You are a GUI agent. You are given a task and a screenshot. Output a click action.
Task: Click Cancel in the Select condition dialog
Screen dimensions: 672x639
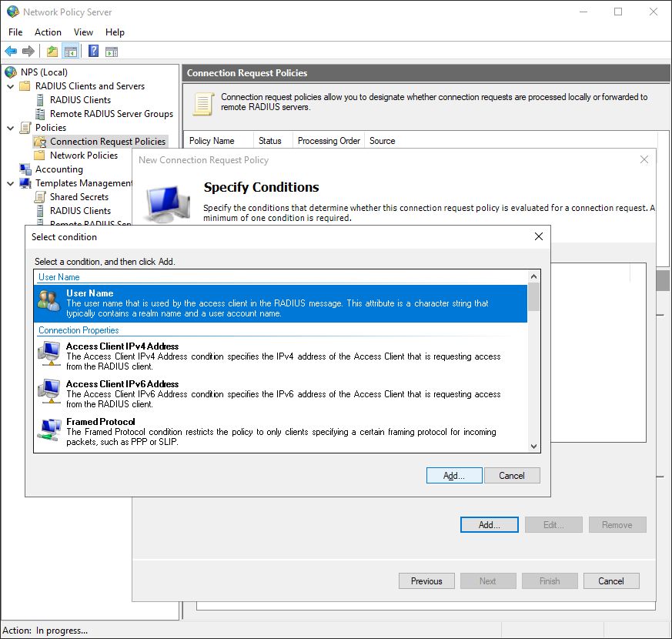pyautogui.click(x=512, y=475)
